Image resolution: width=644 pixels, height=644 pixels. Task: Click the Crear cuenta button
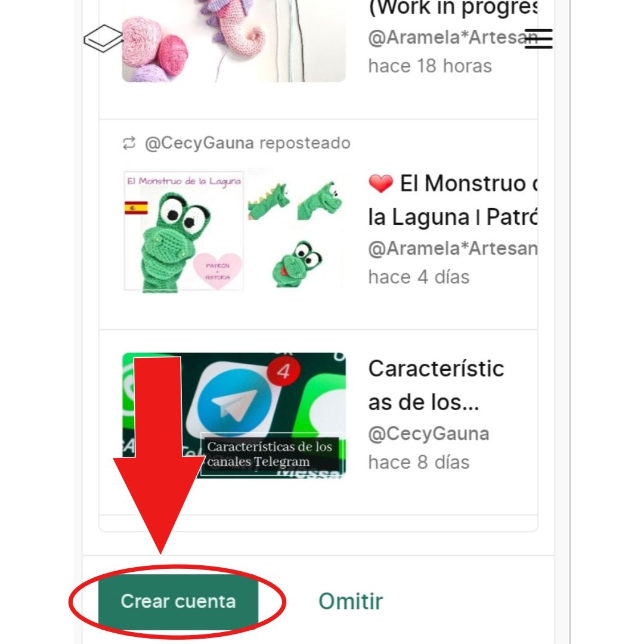click(x=178, y=601)
